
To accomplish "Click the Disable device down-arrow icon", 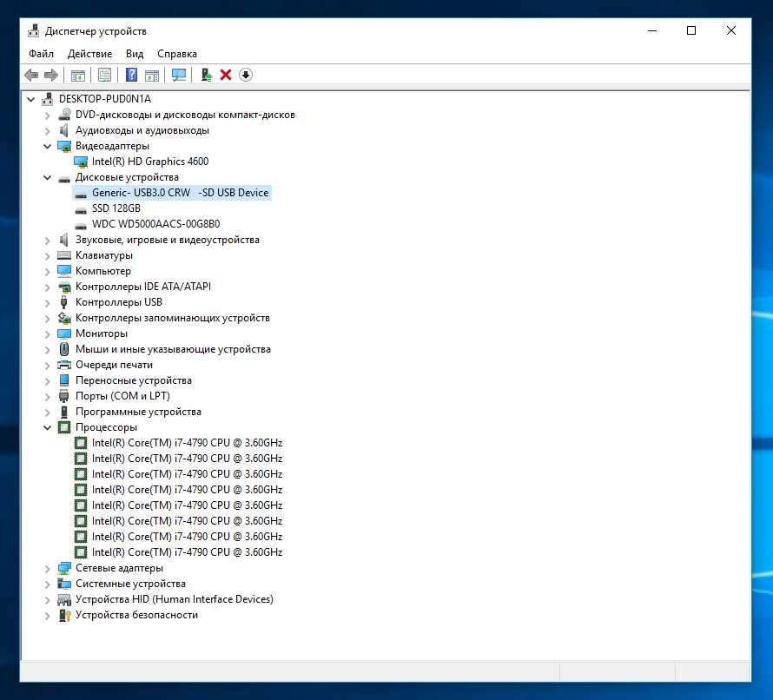I will click(246, 75).
